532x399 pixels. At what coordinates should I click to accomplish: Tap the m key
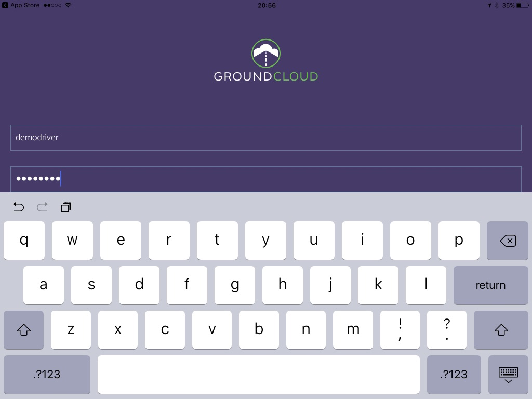point(353,330)
